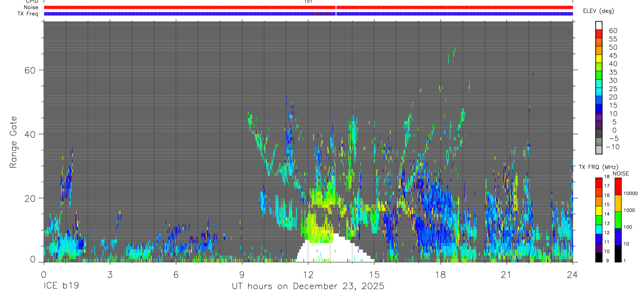
Task: Click the 'ELEV (deg)' legend title
Action: pyautogui.click(x=599, y=11)
